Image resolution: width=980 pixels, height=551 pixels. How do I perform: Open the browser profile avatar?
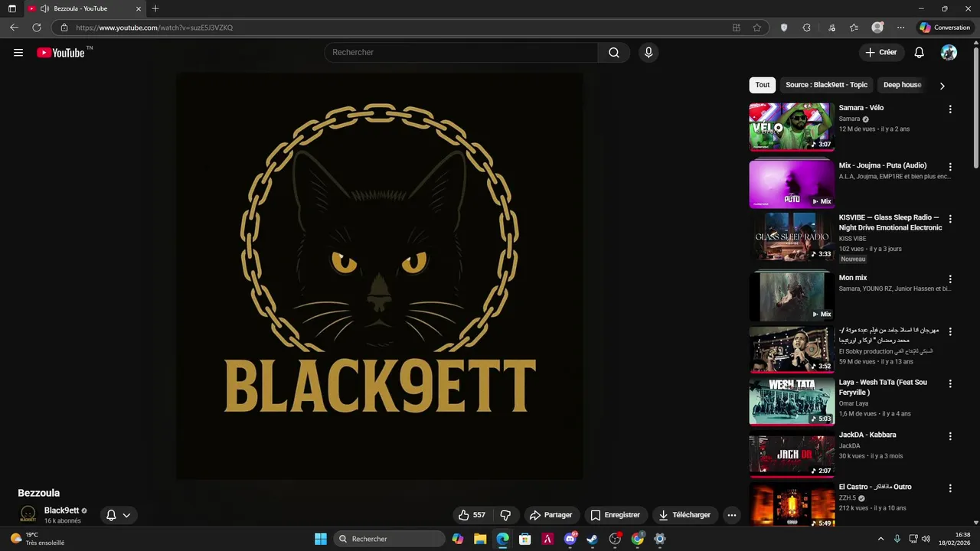[x=877, y=28]
